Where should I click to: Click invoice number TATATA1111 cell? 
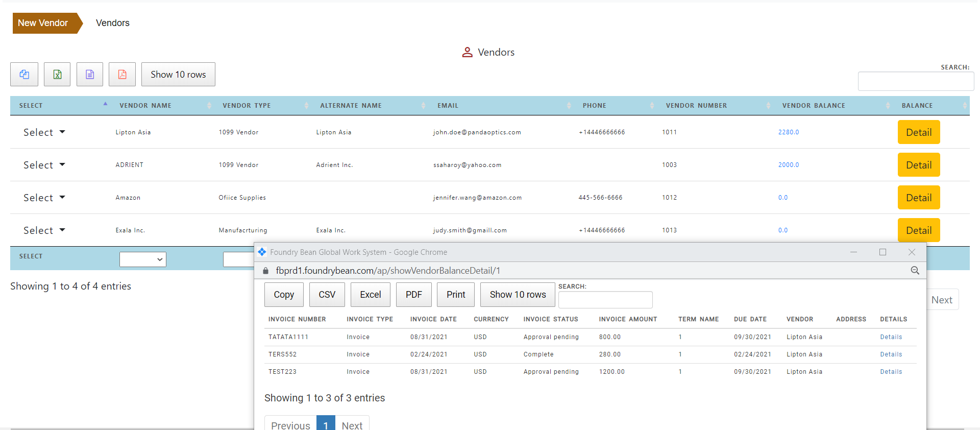(288, 337)
